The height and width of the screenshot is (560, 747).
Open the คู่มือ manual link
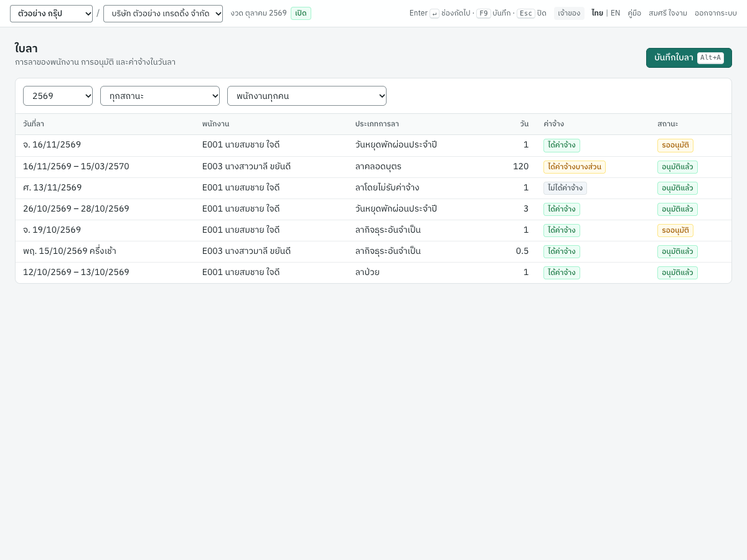pyautogui.click(x=634, y=13)
